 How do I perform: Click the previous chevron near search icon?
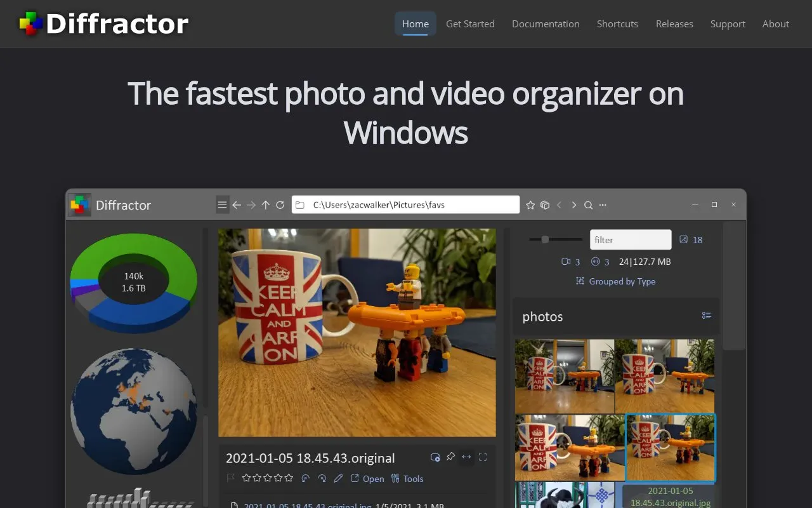559,205
